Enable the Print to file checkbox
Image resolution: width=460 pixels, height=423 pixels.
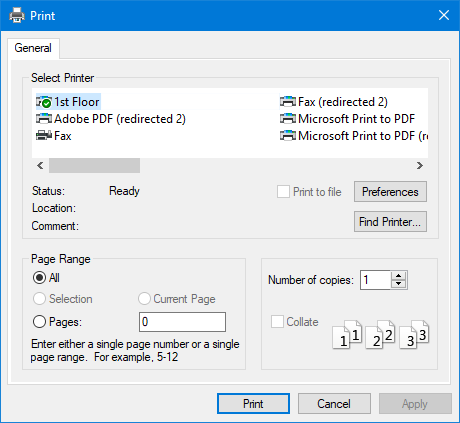(x=283, y=192)
